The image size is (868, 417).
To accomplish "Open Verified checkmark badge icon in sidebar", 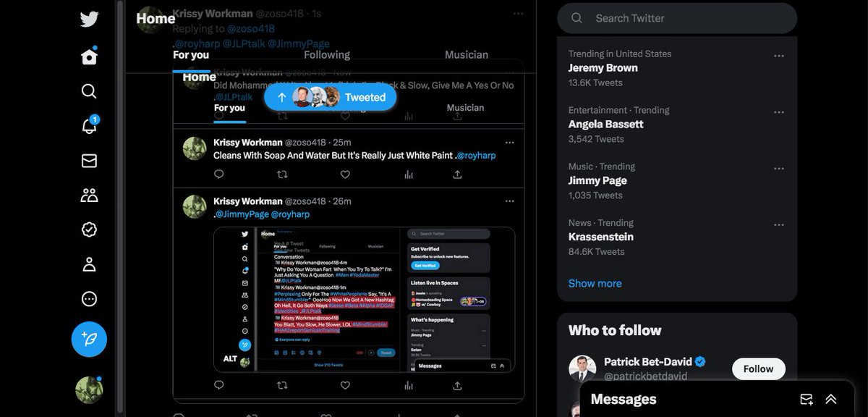I will click(89, 229).
